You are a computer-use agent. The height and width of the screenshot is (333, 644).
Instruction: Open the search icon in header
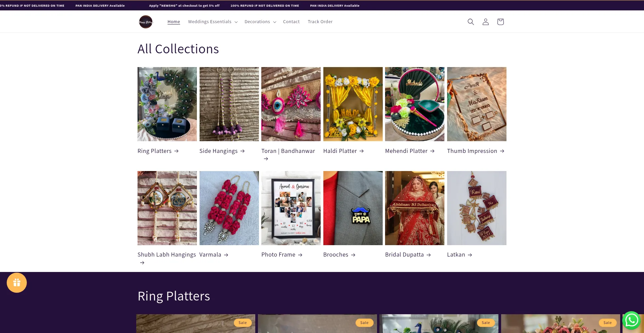471,22
